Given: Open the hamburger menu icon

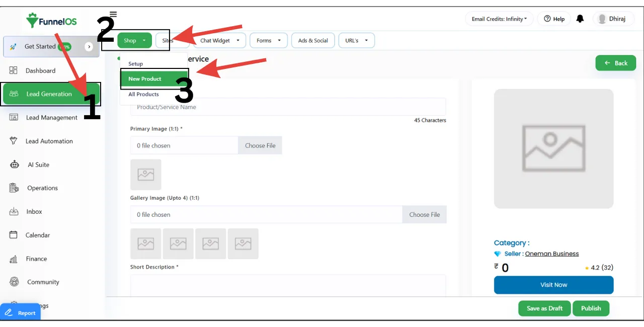Looking at the screenshot, I should pyautogui.click(x=113, y=15).
